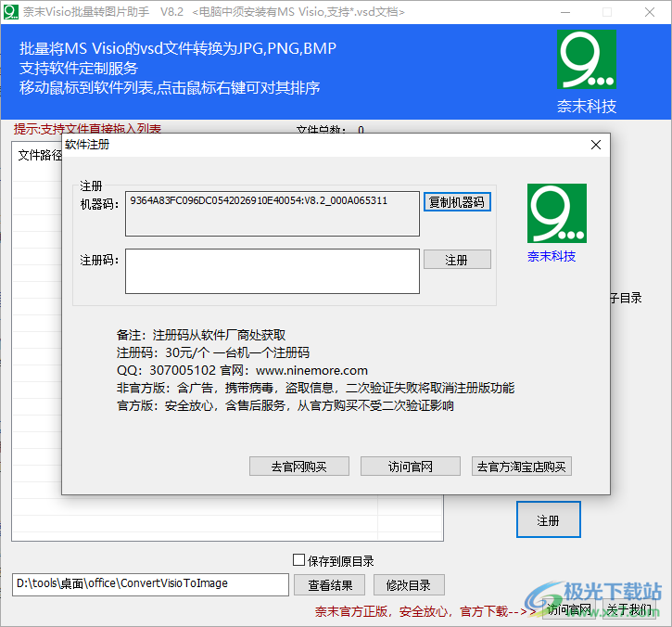Click 关于我们 button
This screenshot has width=672, height=627.
pyautogui.click(x=628, y=609)
